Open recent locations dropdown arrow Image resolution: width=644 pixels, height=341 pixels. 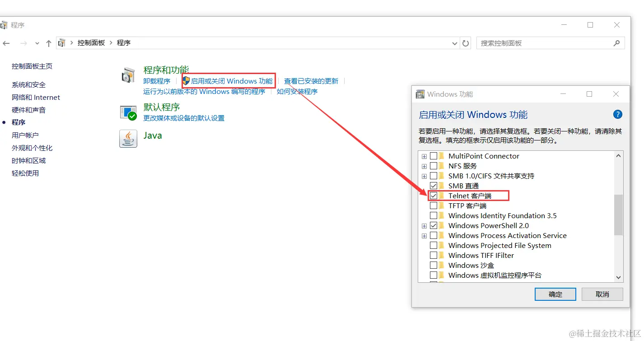point(37,43)
